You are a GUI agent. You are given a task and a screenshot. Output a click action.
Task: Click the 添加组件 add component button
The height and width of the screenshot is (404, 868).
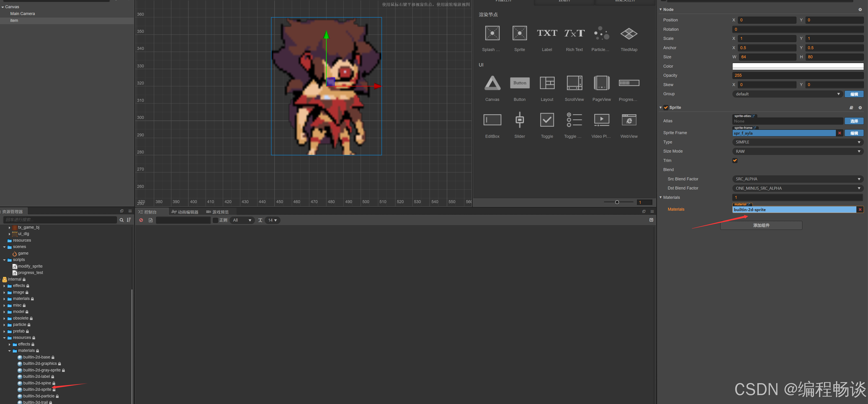(761, 225)
